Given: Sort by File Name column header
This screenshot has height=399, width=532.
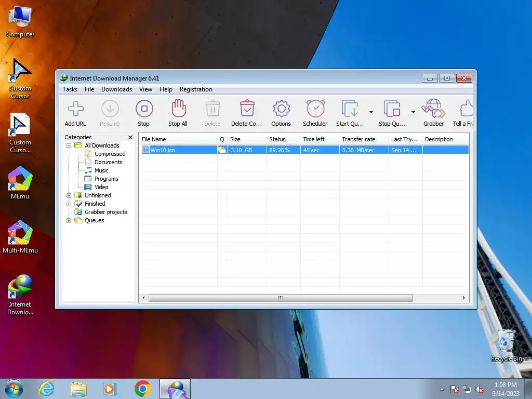Looking at the screenshot, I should (178, 139).
